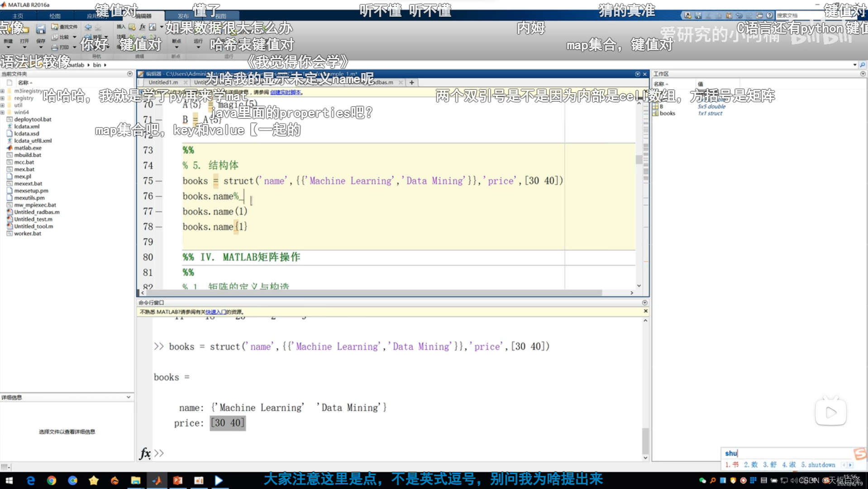
Task: Click the Save icon in the ribbon
Action: 41,29
